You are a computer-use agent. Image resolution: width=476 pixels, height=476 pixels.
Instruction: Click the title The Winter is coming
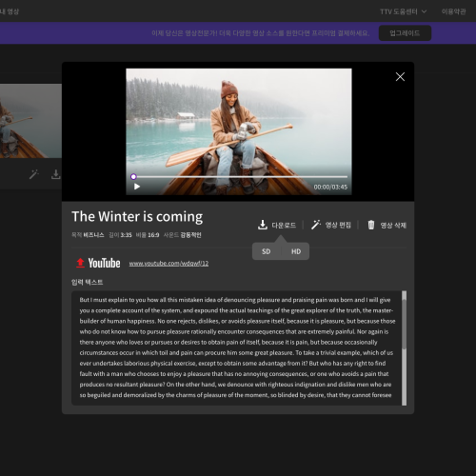coord(137,216)
